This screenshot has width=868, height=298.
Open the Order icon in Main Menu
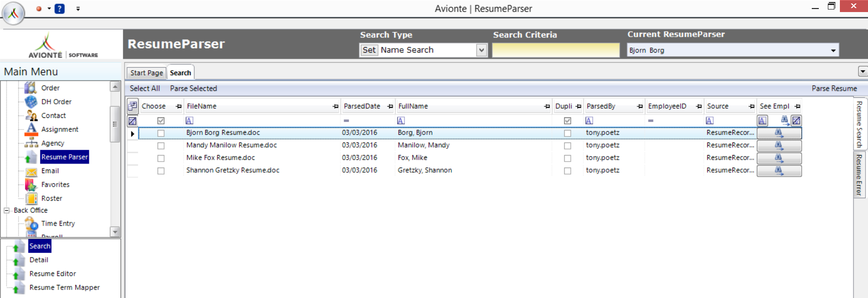(31, 88)
